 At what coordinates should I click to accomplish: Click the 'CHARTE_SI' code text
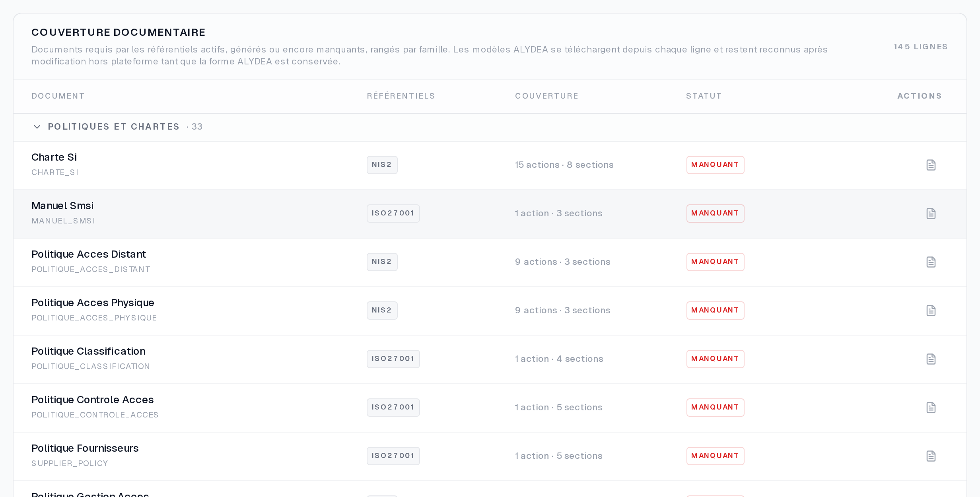[x=55, y=173]
